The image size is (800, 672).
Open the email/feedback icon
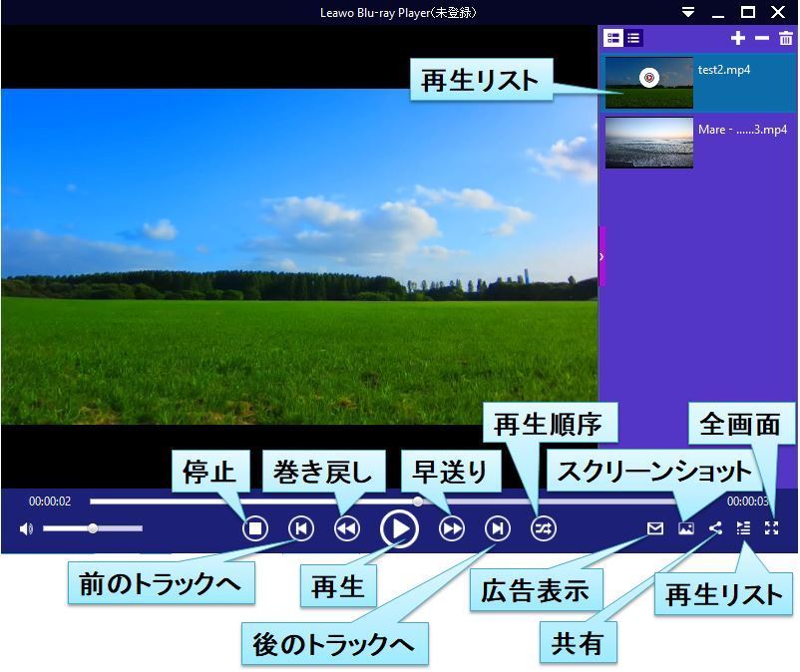[x=654, y=529]
